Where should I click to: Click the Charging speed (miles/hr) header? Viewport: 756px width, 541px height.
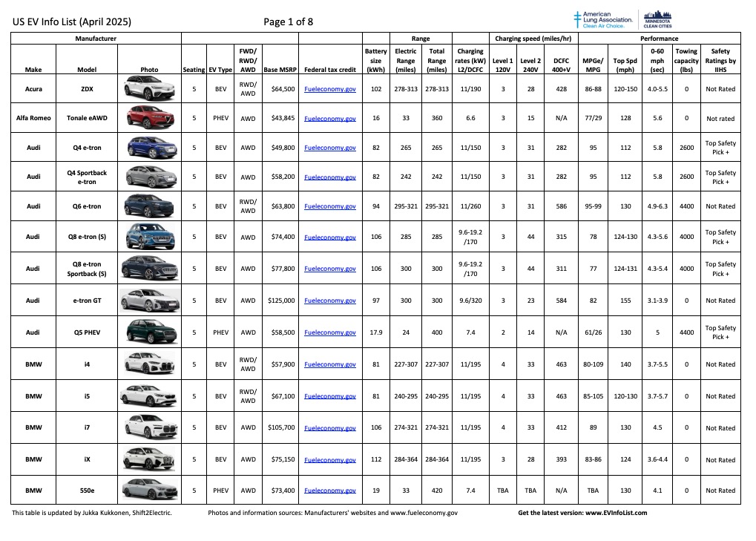coord(533,39)
